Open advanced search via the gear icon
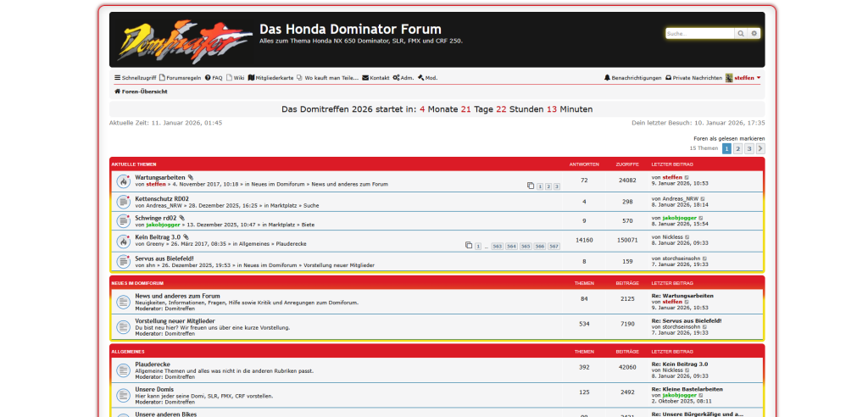868x417 pixels. coord(754,34)
